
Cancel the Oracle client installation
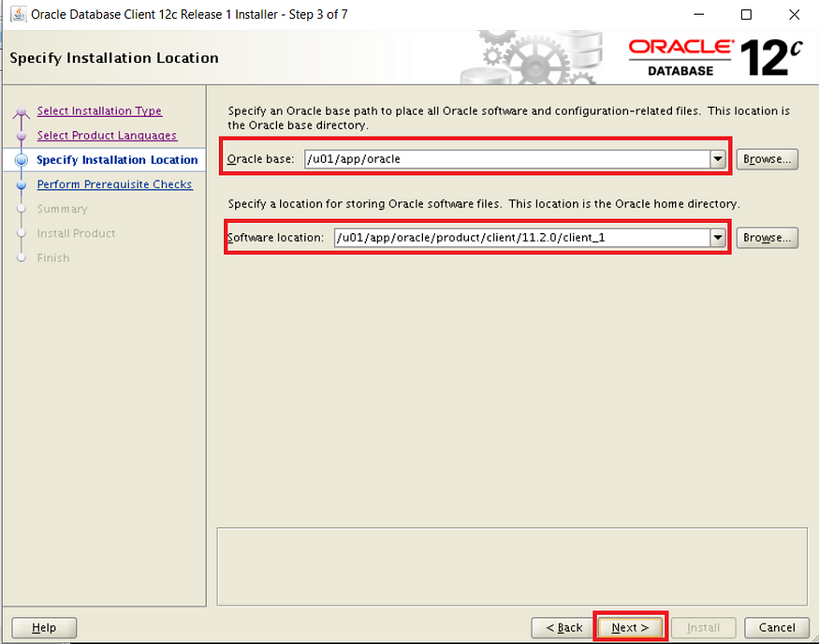pyautogui.click(x=777, y=627)
